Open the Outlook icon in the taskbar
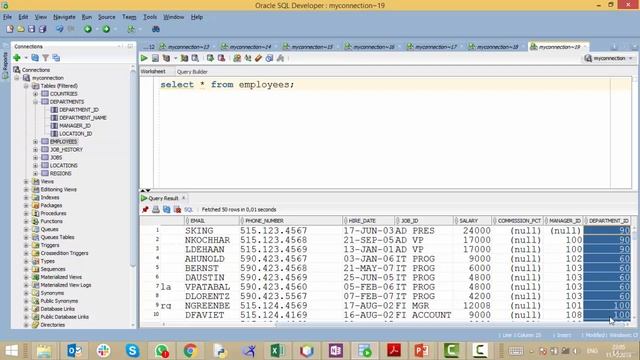Screen dimensions: 640x360 pos(74,351)
